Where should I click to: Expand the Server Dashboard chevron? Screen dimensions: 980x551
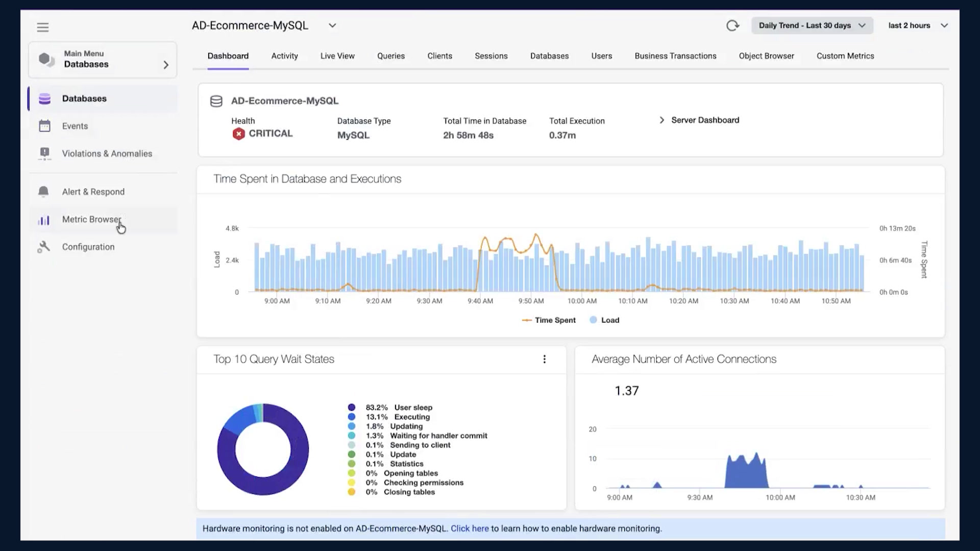tap(662, 120)
